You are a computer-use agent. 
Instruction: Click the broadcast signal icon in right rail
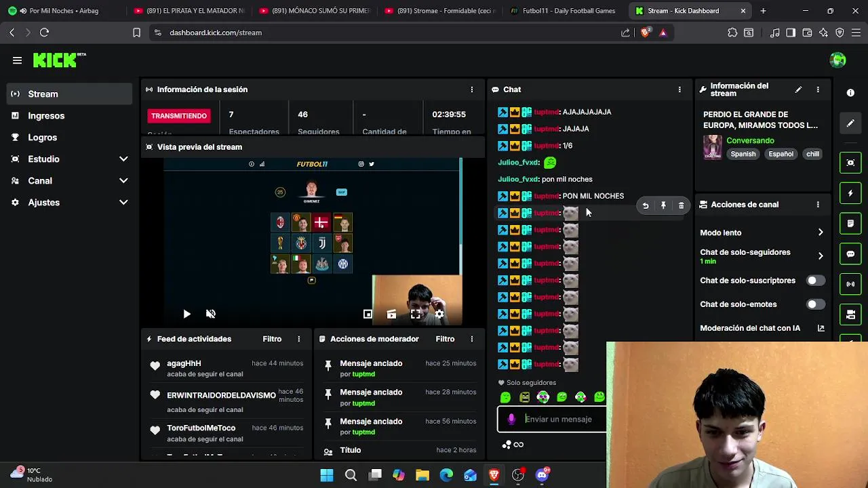tap(850, 284)
